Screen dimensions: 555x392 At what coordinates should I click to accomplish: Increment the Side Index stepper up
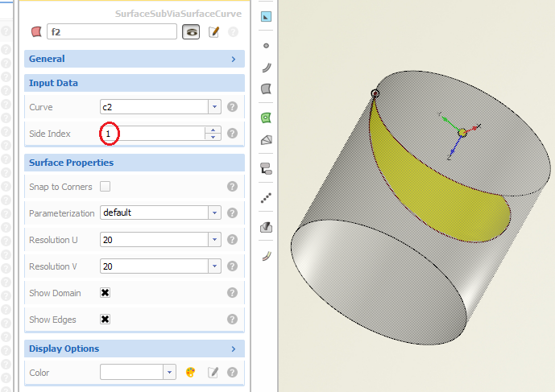(213, 130)
